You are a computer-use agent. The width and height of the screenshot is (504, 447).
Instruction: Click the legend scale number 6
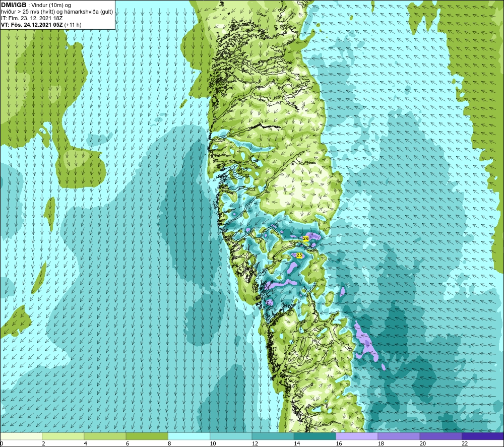coord(128,444)
